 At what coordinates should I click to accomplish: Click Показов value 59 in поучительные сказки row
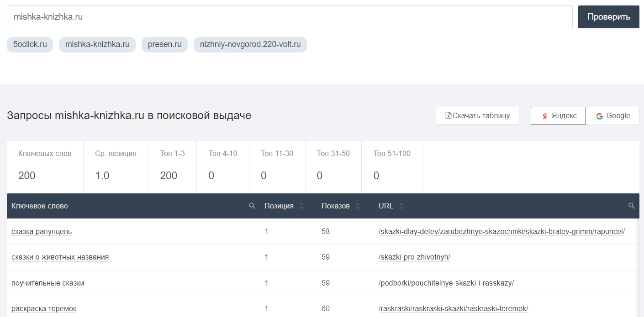[326, 283]
